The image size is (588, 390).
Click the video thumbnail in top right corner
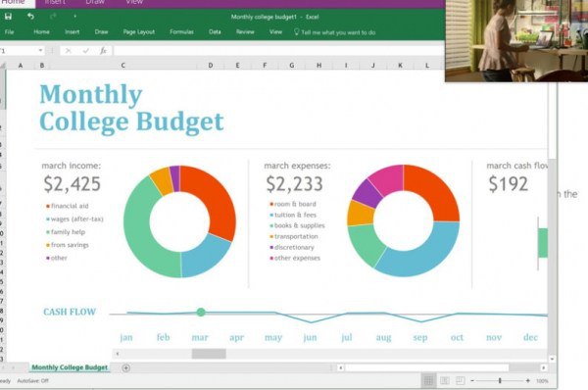(516, 40)
